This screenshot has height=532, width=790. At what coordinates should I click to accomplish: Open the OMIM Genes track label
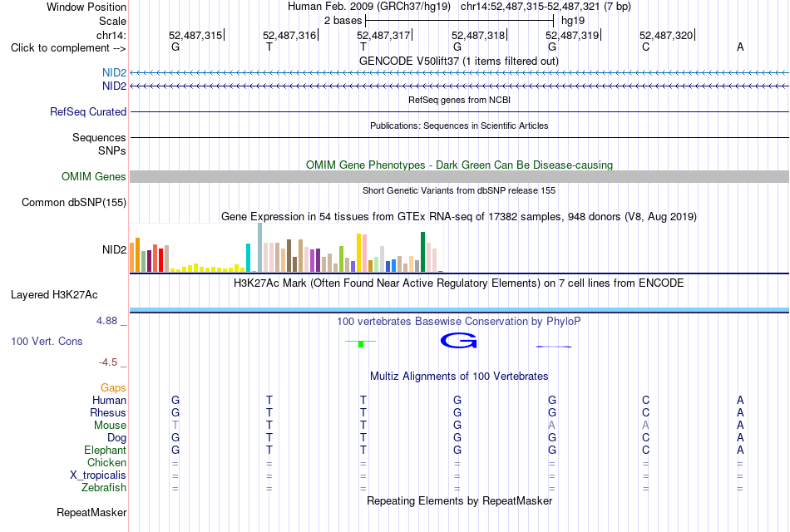pos(93,176)
